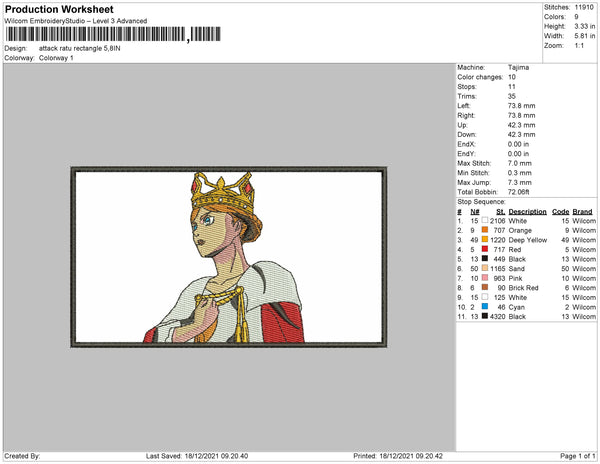This screenshot has height=464, width=600.
Task: Click the Left value 73.8 mm
Action: coord(522,106)
